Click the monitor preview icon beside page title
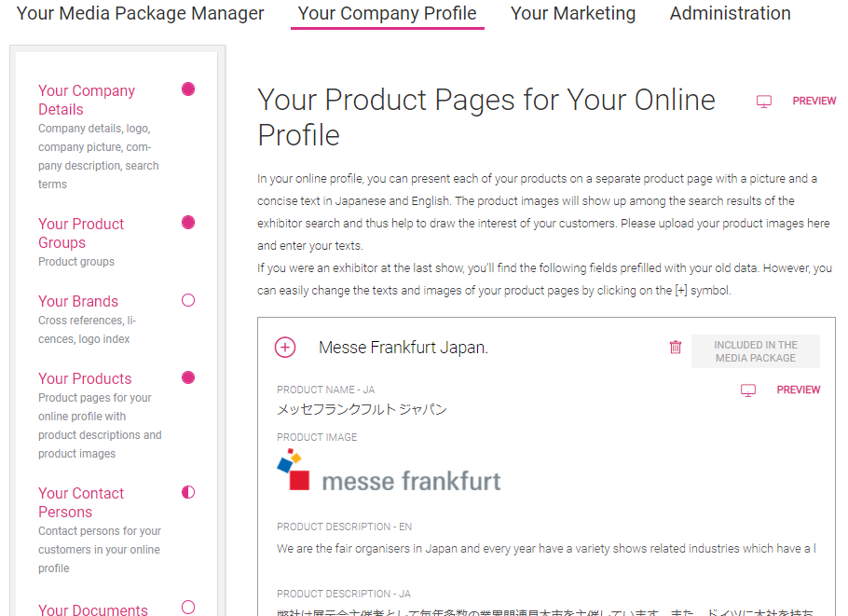 click(763, 102)
